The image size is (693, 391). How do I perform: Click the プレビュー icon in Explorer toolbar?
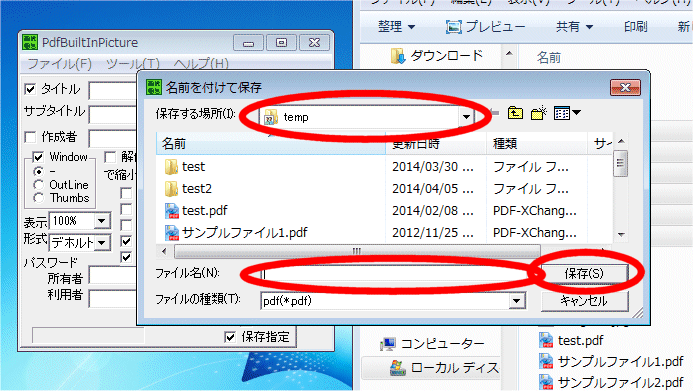pos(453,27)
